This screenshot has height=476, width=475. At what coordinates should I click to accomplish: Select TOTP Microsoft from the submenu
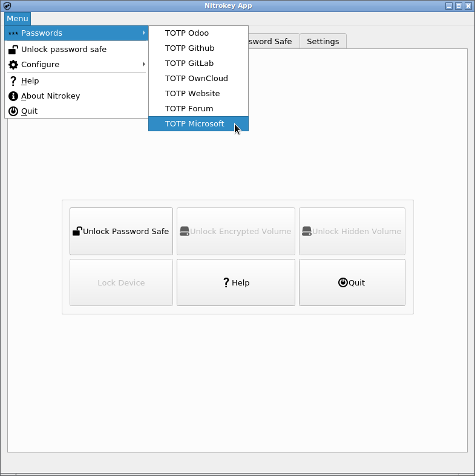click(x=194, y=124)
